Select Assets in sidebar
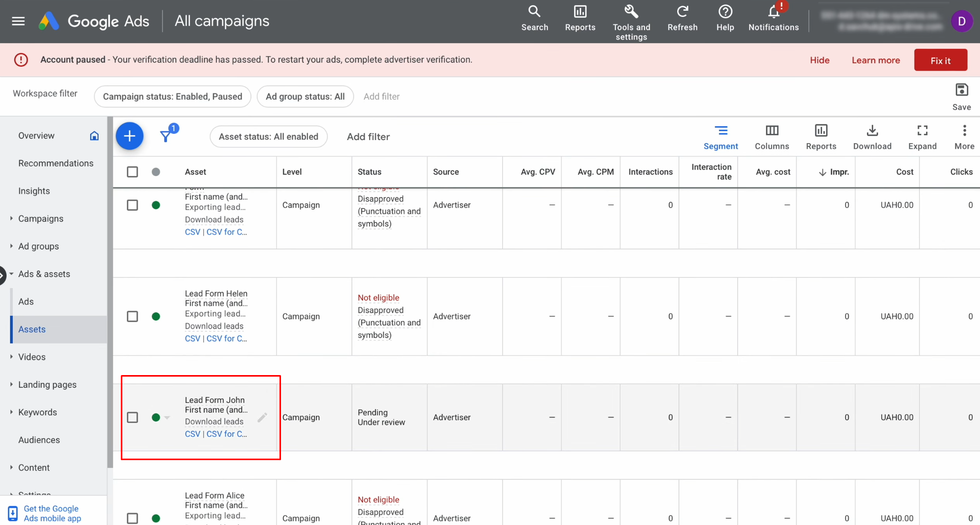 [x=32, y=329]
